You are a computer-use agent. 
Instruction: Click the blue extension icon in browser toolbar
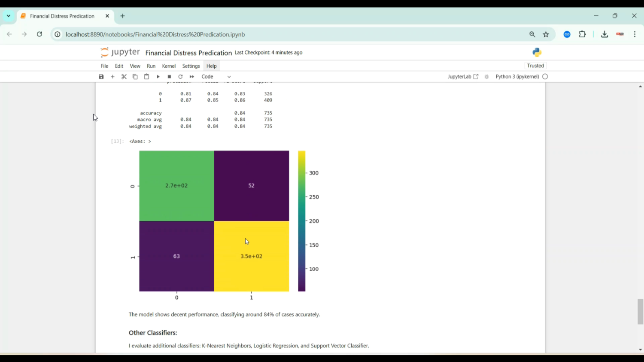click(x=567, y=34)
